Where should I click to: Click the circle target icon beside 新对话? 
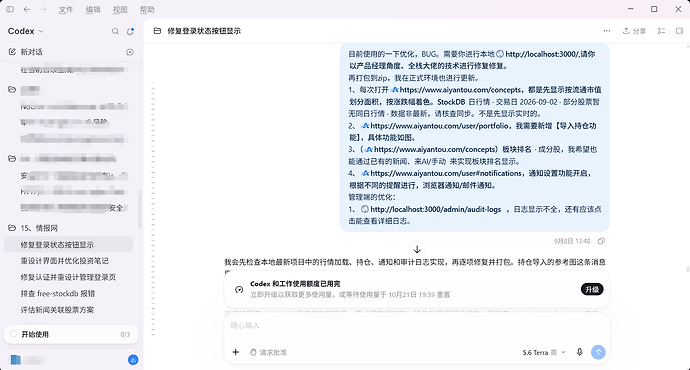(x=130, y=52)
